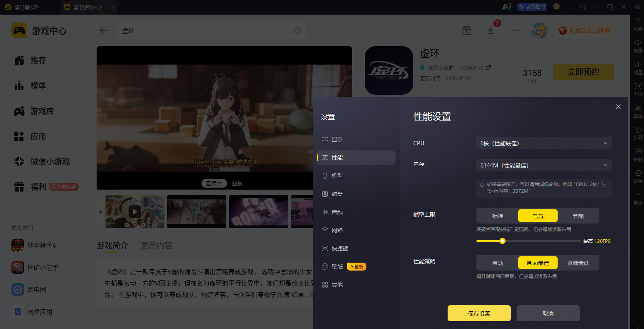Image resolution: width=644 pixels, height=329 pixels.
Task: Open 显示 display settings section
Action: (x=356, y=139)
